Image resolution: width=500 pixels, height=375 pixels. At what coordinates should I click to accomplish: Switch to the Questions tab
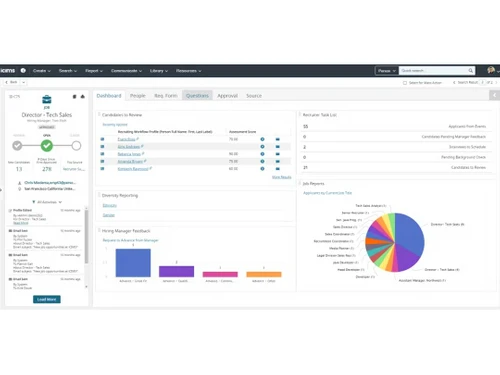[197, 96]
